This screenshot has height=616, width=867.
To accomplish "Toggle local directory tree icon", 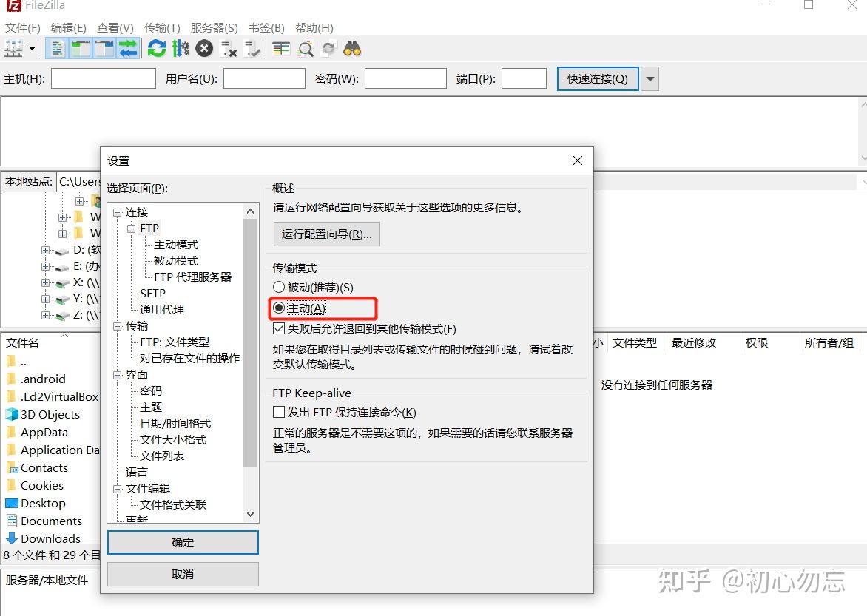I will [x=80, y=49].
